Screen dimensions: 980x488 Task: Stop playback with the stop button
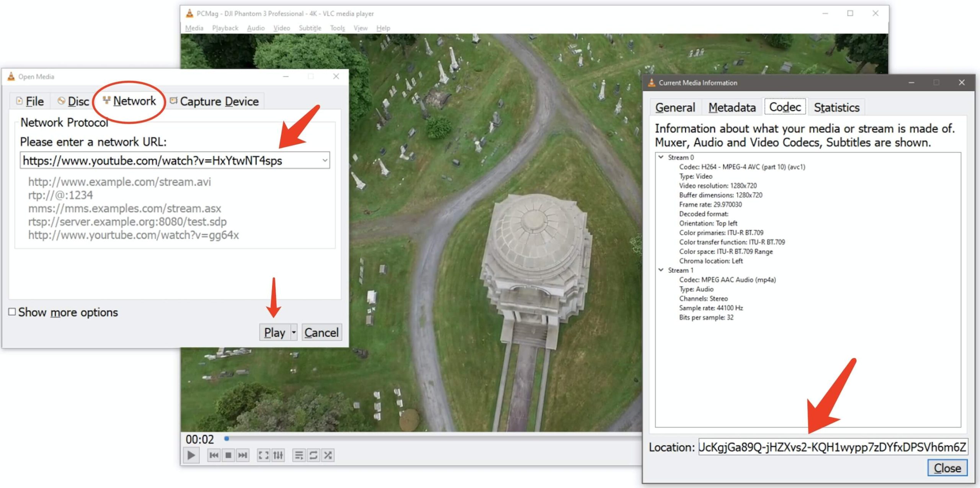tap(228, 455)
